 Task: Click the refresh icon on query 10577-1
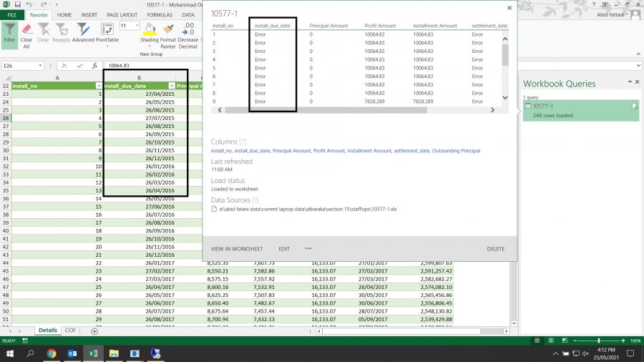pos(635,107)
